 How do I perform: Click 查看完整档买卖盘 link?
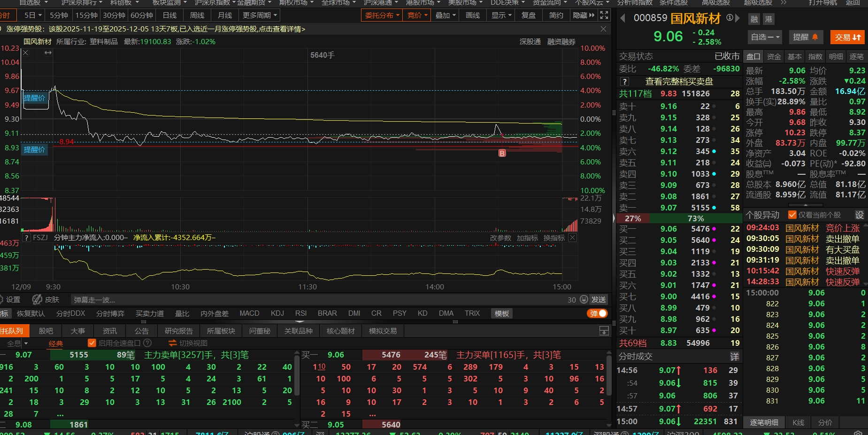point(679,81)
